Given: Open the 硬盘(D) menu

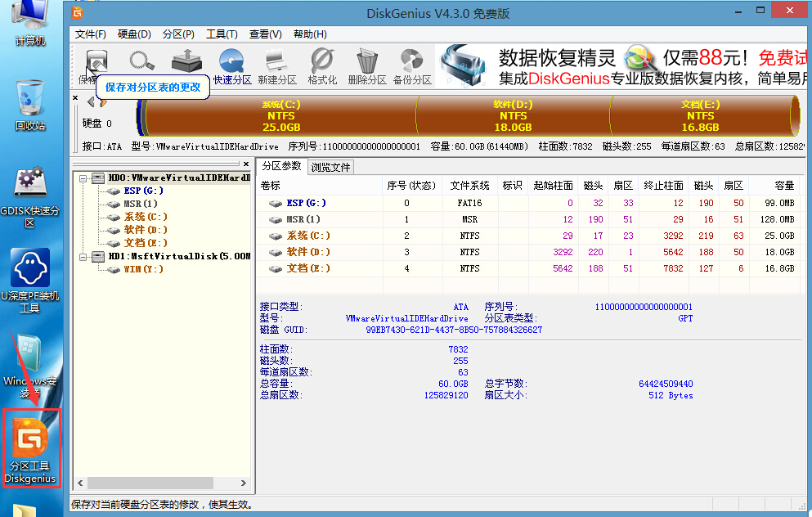Looking at the screenshot, I should click(x=134, y=34).
